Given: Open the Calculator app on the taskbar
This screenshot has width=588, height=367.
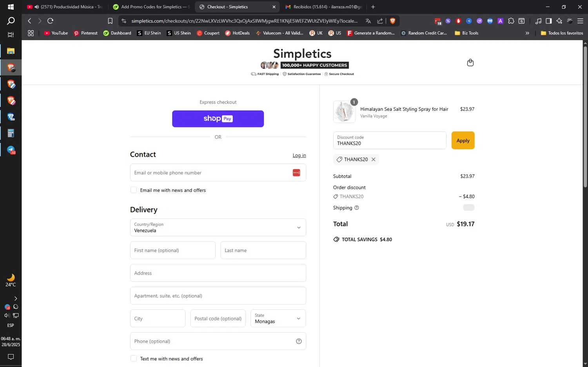Looking at the screenshot, I should 11,133.
